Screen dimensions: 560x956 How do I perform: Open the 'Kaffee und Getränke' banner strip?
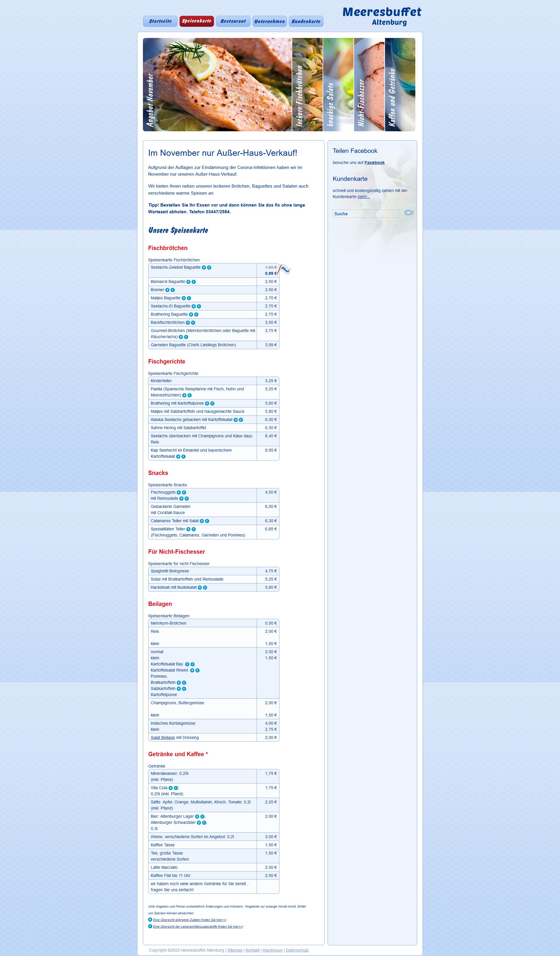pyautogui.click(x=400, y=85)
